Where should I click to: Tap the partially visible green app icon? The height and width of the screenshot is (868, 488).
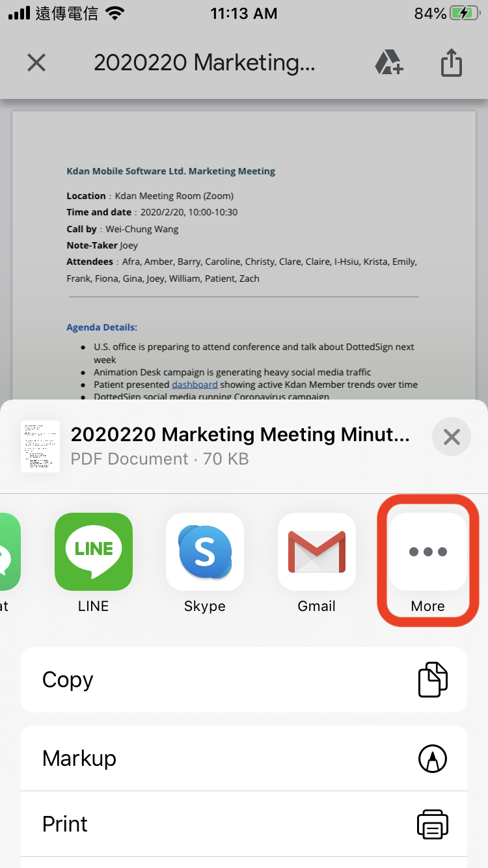(x=10, y=552)
